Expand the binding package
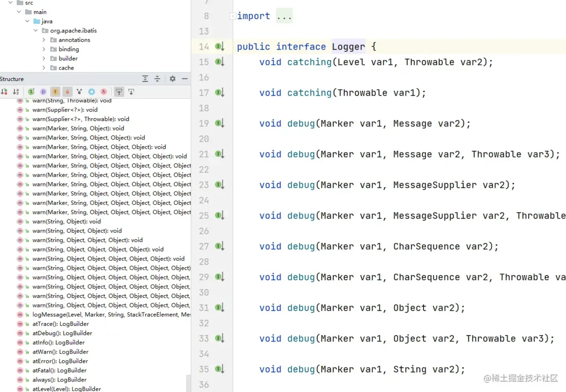566x392 pixels. pyautogui.click(x=44, y=49)
